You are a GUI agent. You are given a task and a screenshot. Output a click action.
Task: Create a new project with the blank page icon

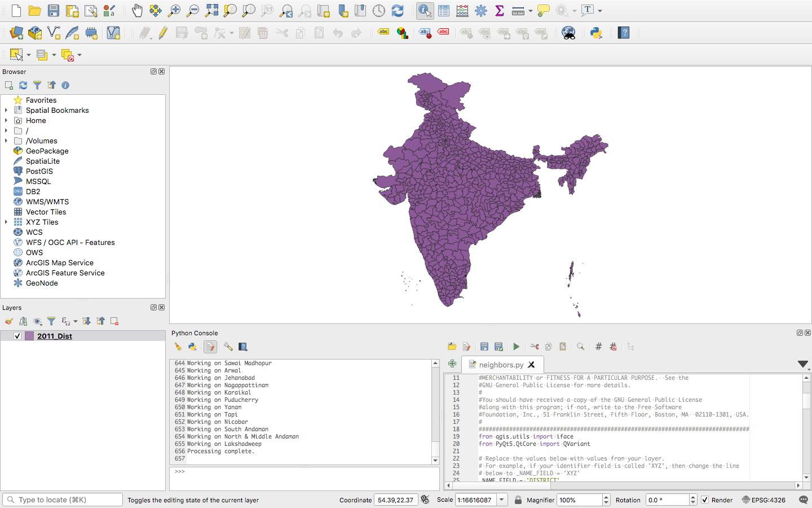16,10
